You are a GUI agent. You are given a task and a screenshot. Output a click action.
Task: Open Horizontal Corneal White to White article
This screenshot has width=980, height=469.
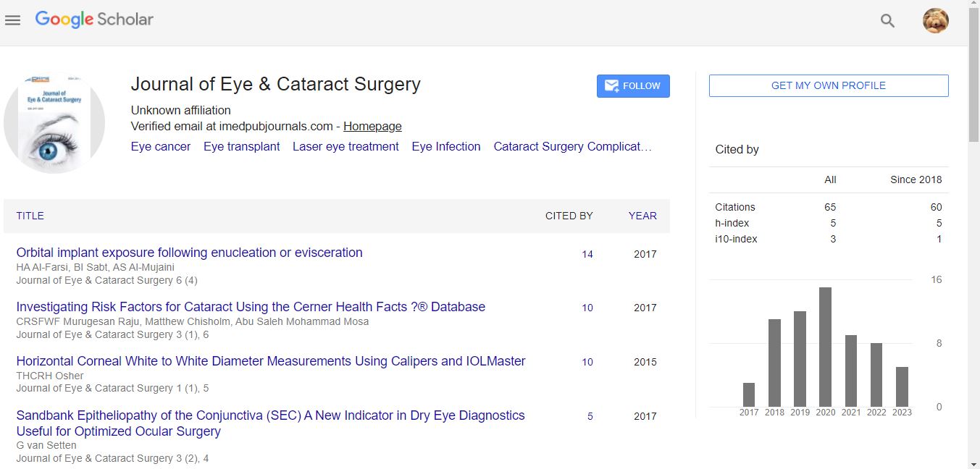pos(271,361)
